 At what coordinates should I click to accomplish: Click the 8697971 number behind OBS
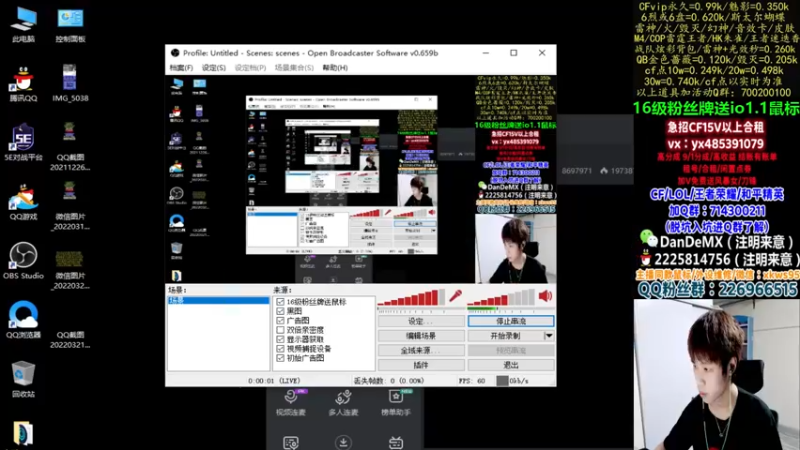tap(577, 171)
